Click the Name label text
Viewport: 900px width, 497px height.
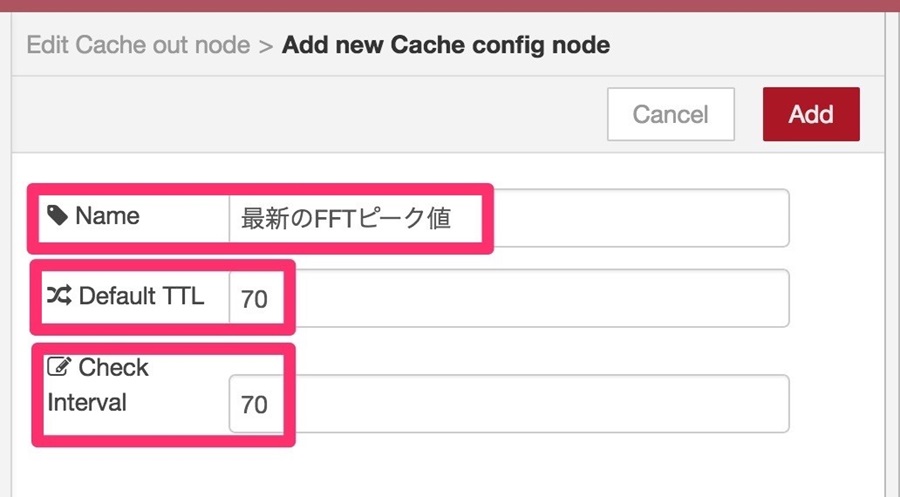pos(107,216)
